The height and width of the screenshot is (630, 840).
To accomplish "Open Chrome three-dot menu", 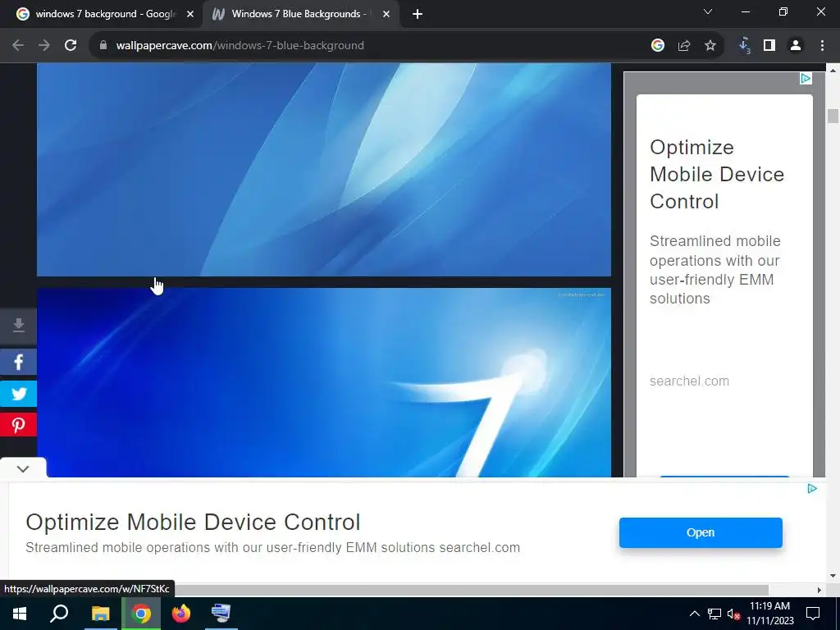I will [822, 46].
